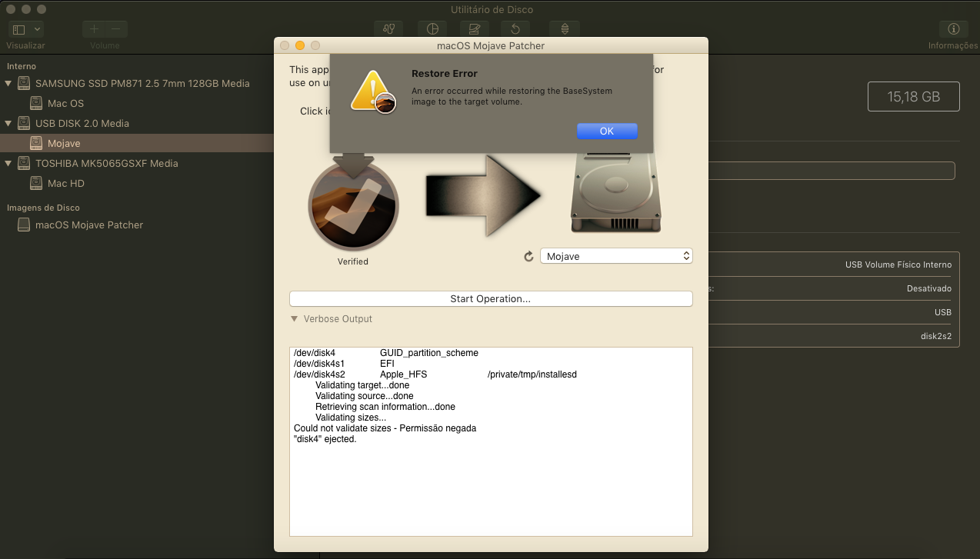Click the Mount/Unmount toolbar icon
The height and width of the screenshot is (559, 980).
(x=565, y=29)
